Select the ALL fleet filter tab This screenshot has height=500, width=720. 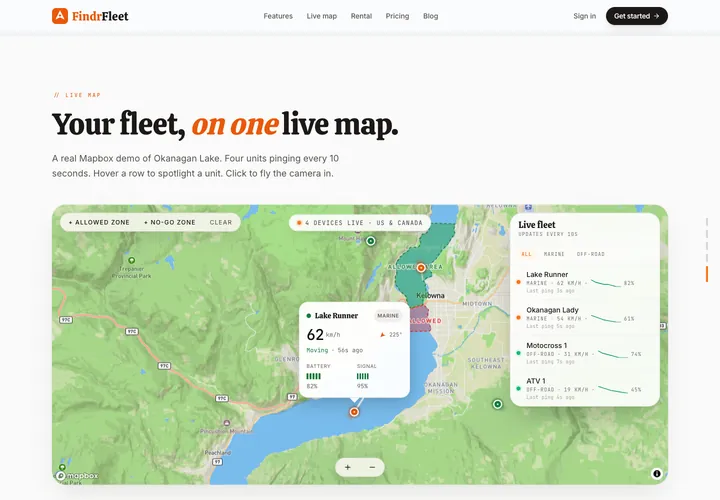point(526,254)
